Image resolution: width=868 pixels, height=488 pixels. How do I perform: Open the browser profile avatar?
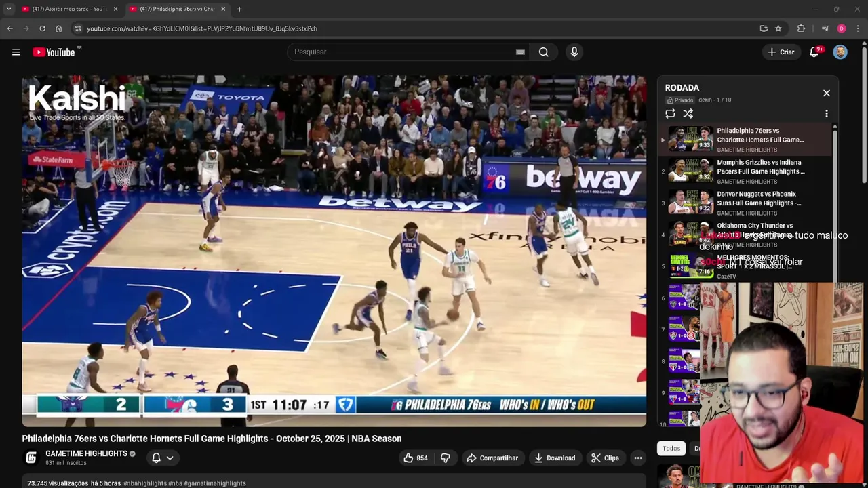point(842,28)
